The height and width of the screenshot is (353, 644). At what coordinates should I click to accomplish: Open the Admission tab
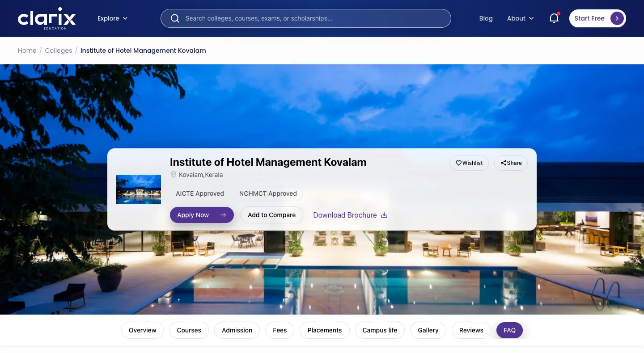click(237, 330)
